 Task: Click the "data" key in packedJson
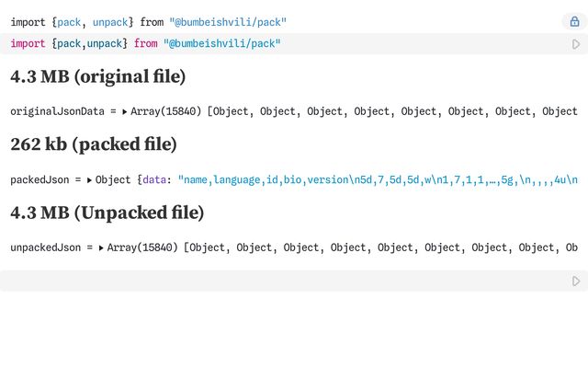(154, 180)
